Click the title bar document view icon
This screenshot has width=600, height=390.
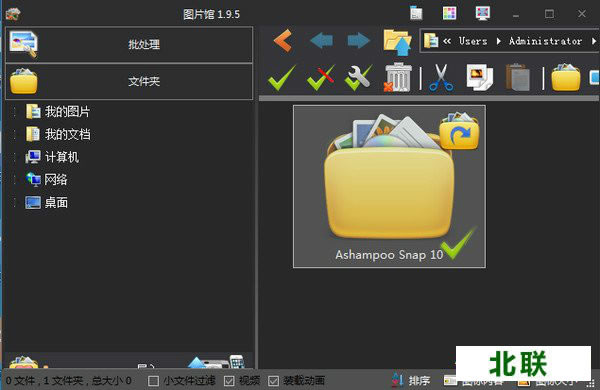[416, 13]
